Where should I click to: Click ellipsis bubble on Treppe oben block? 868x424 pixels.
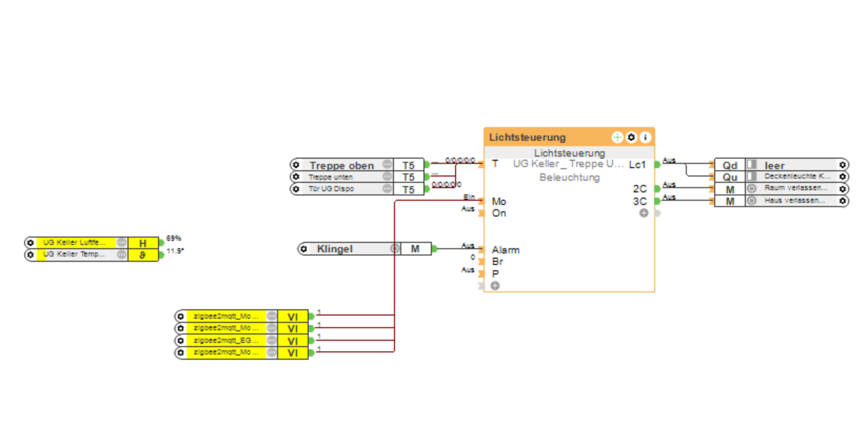[387, 166]
